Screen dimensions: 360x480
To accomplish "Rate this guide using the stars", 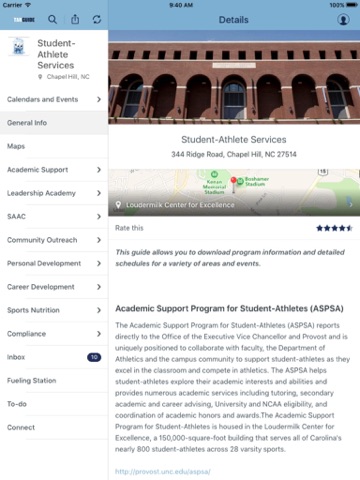I will pyautogui.click(x=334, y=228).
